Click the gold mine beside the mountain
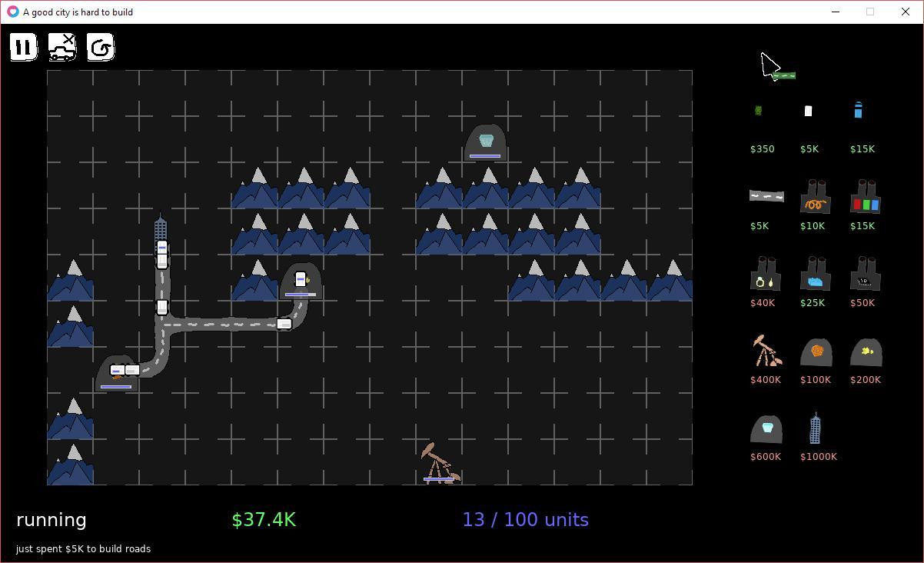The image size is (924, 563). pyautogui.click(x=301, y=281)
